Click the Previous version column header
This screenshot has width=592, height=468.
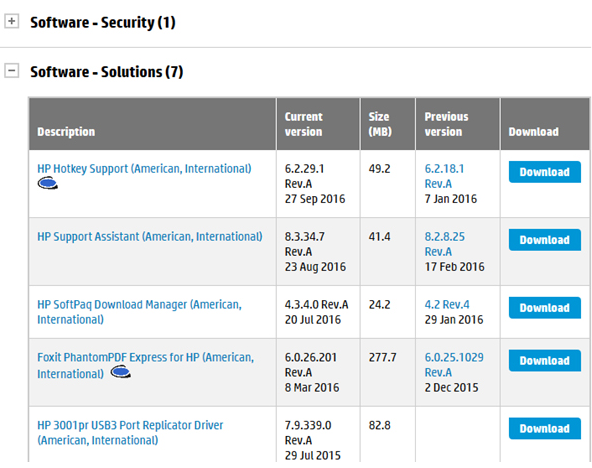(458, 124)
